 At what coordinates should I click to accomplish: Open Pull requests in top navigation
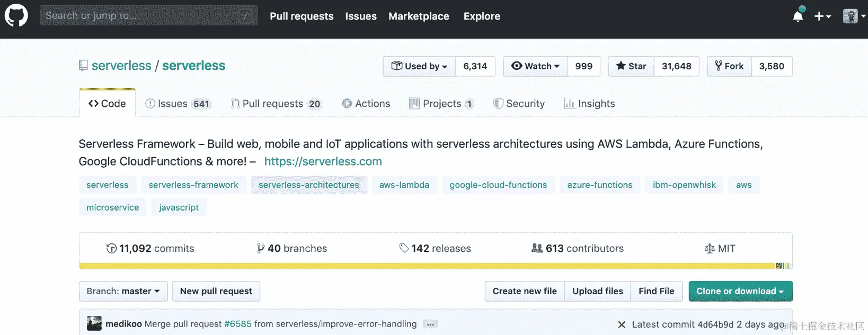[302, 16]
